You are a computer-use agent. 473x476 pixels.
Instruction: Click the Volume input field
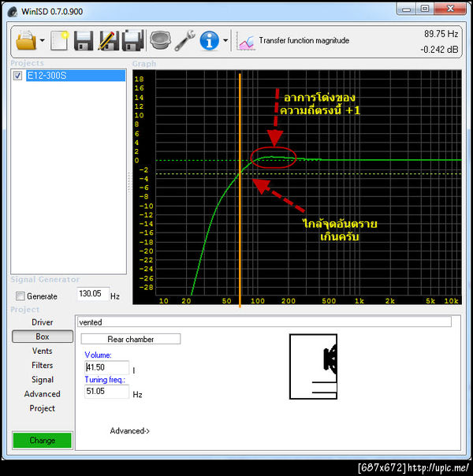tap(106, 367)
